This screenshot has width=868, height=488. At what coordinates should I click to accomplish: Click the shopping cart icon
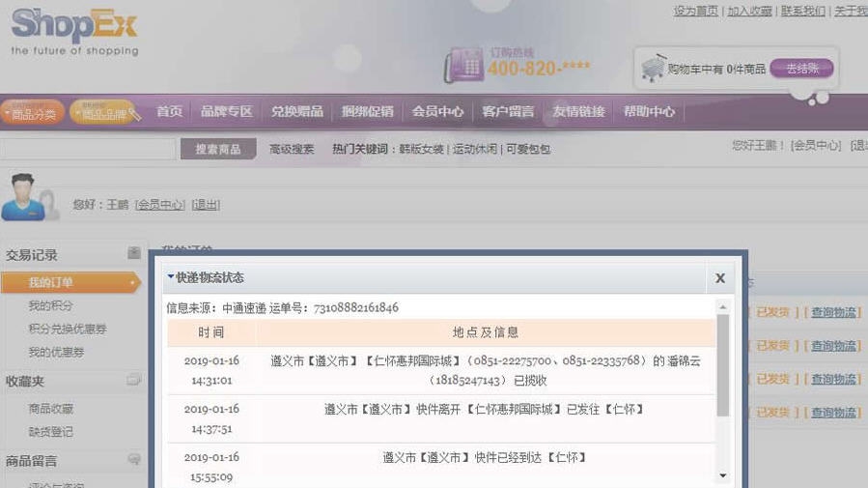click(x=654, y=69)
